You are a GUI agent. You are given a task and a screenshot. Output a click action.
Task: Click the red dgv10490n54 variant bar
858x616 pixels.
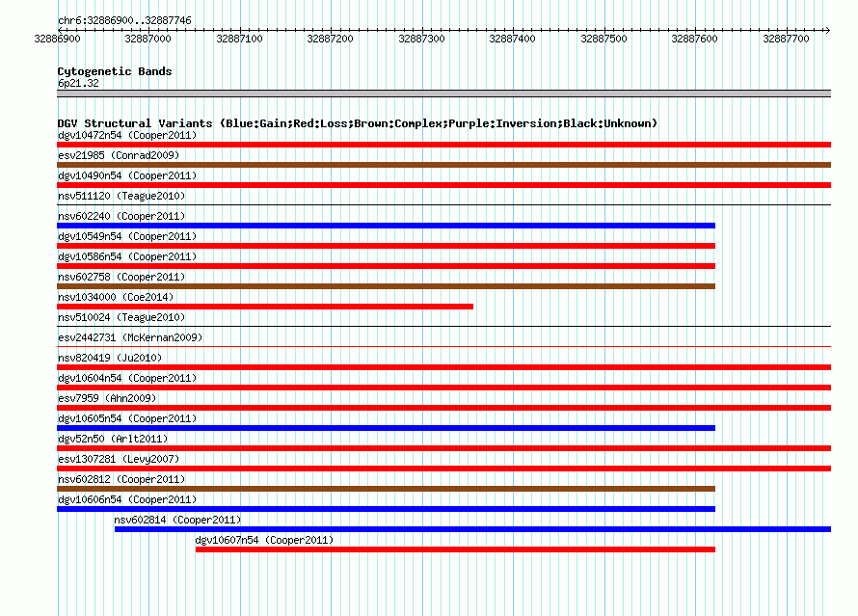tap(443, 185)
